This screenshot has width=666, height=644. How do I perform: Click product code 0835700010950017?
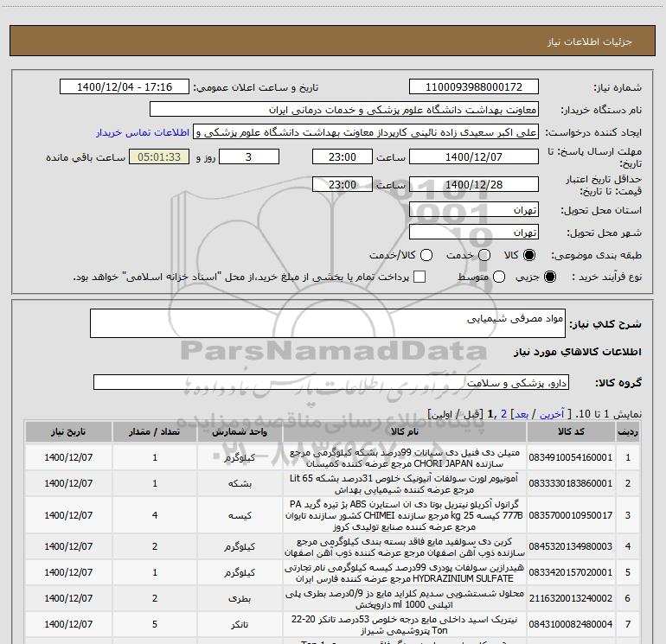click(x=571, y=515)
